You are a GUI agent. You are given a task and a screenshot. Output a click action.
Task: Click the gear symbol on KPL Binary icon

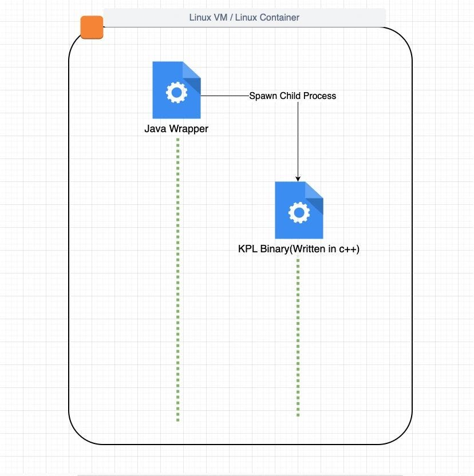(298, 211)
